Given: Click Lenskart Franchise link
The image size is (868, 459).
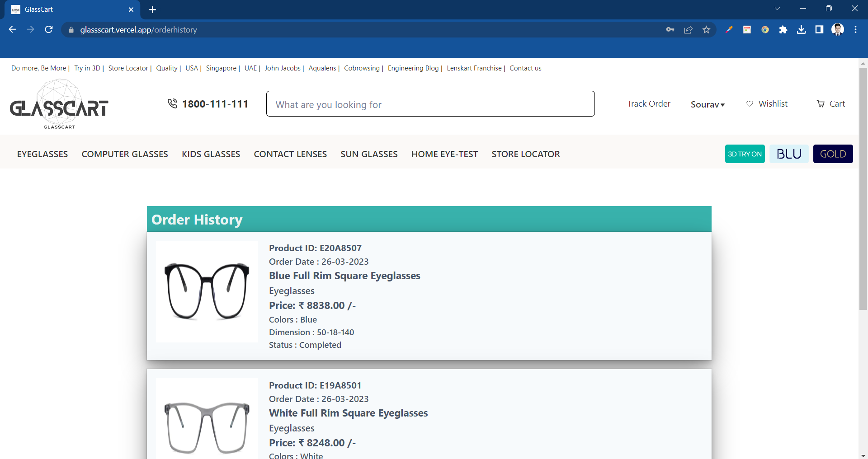Looking at the screenshot, I should 474,68.
